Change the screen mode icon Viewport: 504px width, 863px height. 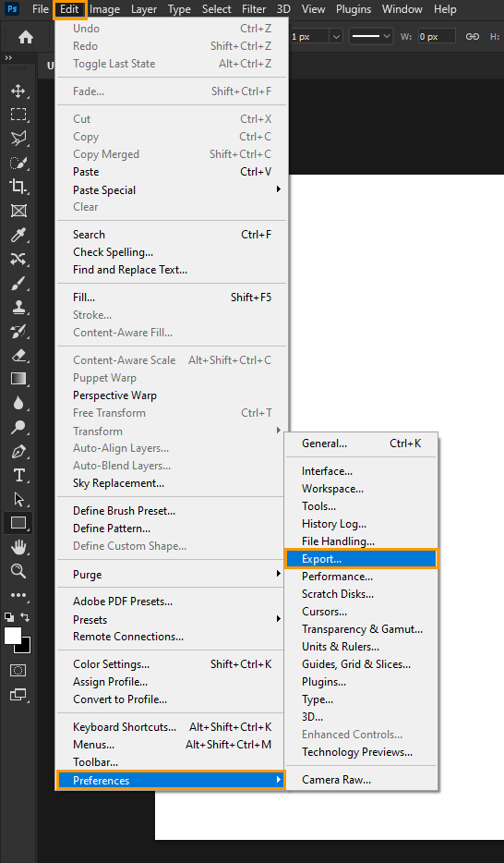18,695
